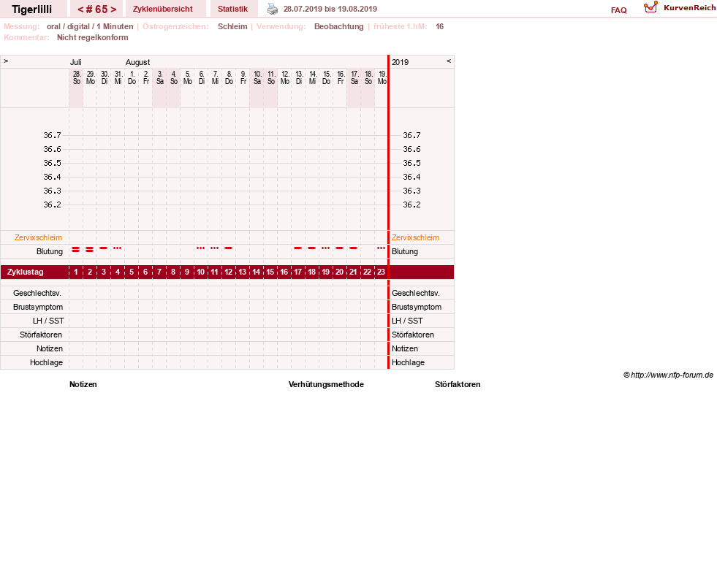Click the right Zervixschleim row label

pyautogui.click(x=415, y=237)
